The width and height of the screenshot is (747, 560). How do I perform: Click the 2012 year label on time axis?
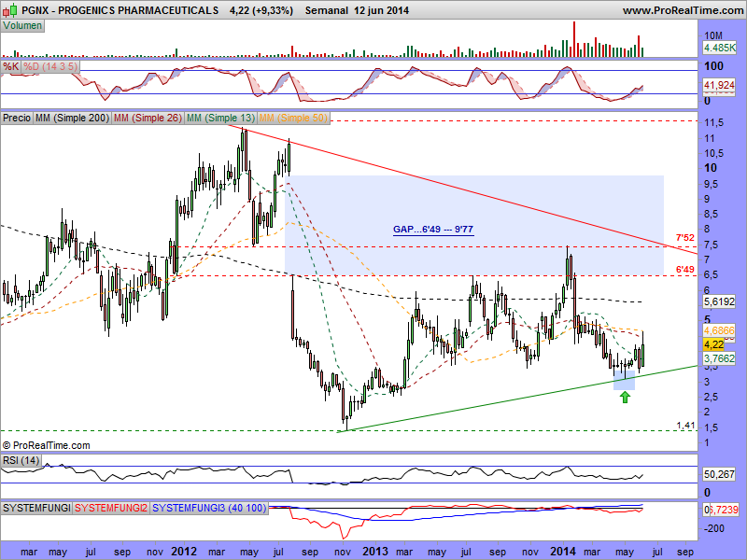coord(184,552)
